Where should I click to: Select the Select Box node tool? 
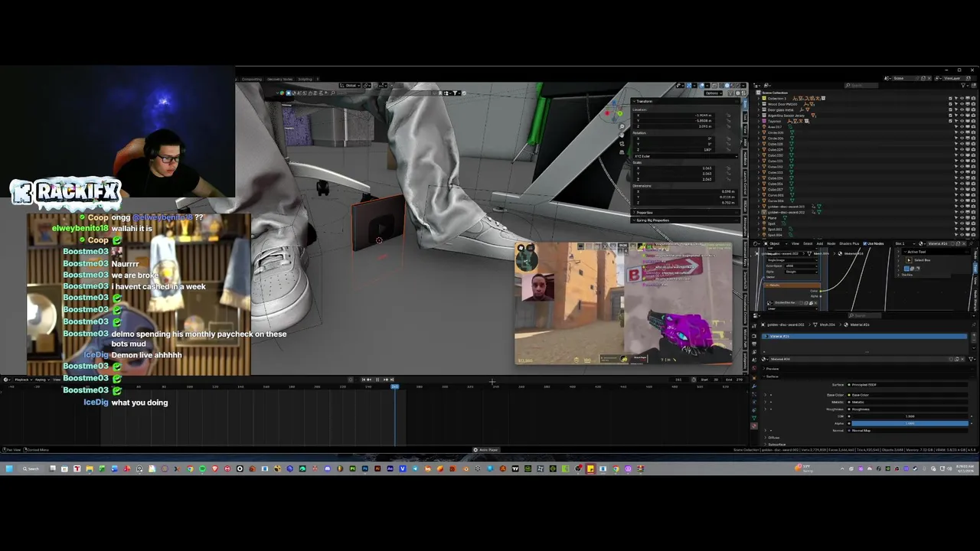coord(909,260)
